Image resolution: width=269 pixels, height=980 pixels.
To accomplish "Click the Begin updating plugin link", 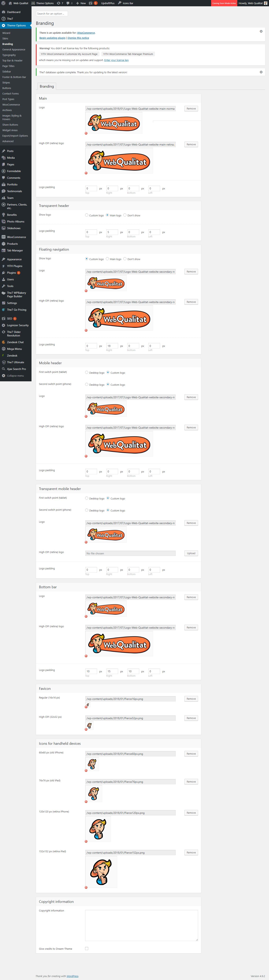I will click(53, 38).
